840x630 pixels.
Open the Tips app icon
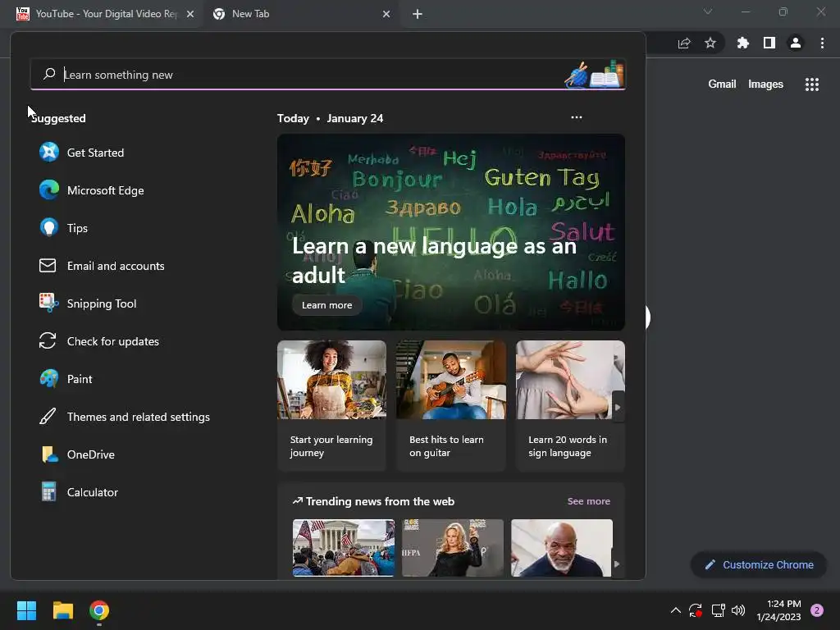click(x=48, y=228)
